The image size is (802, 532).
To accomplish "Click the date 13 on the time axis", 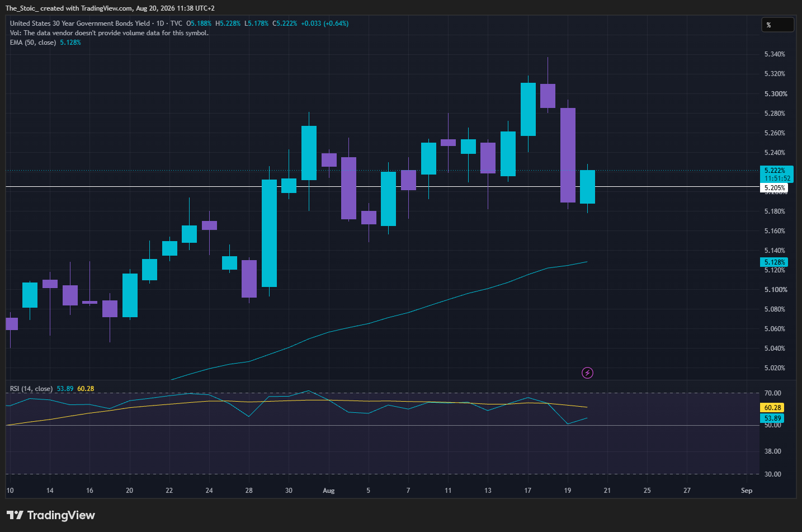I will [488, 491].
